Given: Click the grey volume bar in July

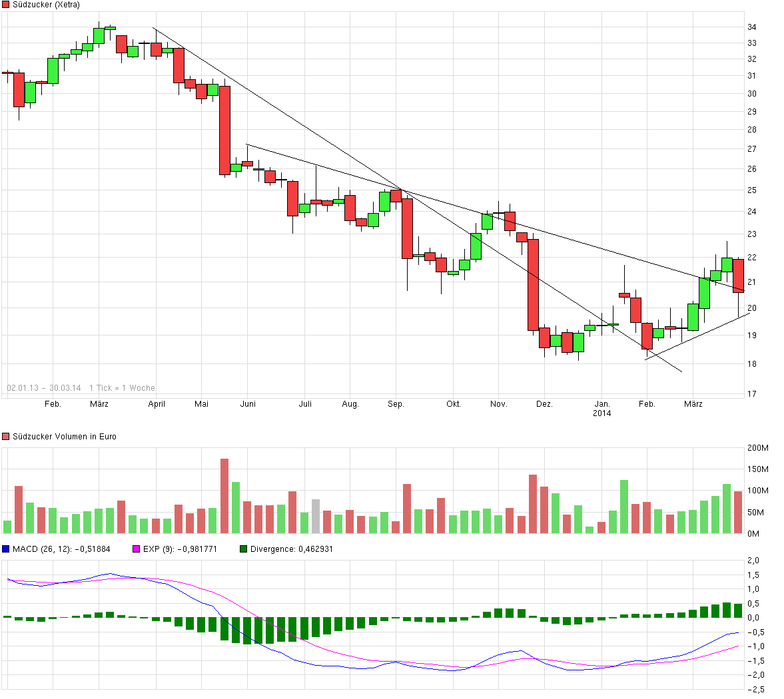Looking at the screenshot, I should pos(316,517).
